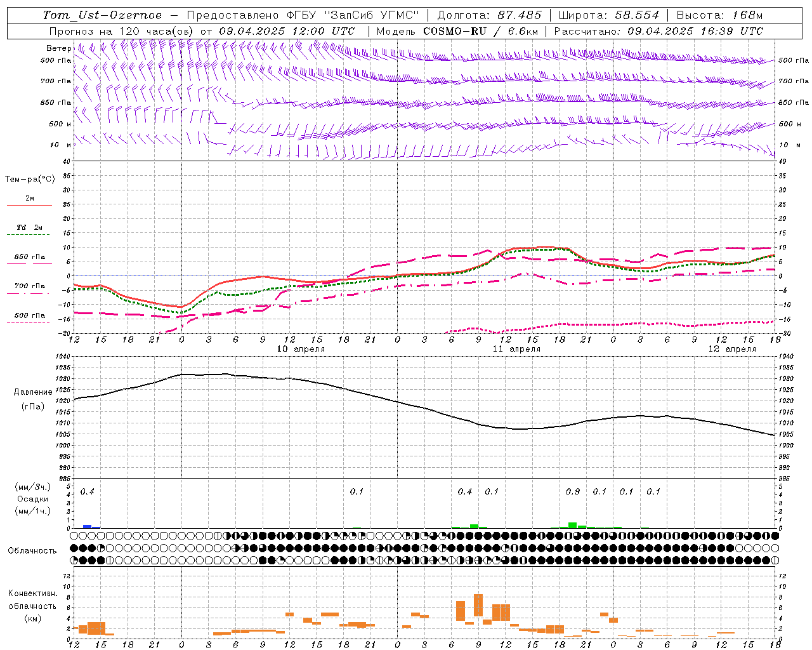The image size is (812, 650).
Task: Click the Модель COSMO-RU / 6.6км label
Action: [x=457, y=31]
